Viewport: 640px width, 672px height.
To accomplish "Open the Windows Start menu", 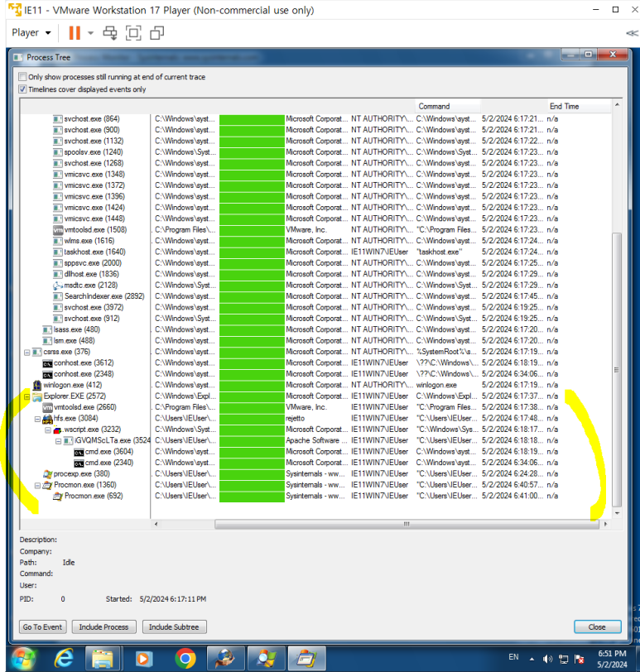I will [23, 658].
